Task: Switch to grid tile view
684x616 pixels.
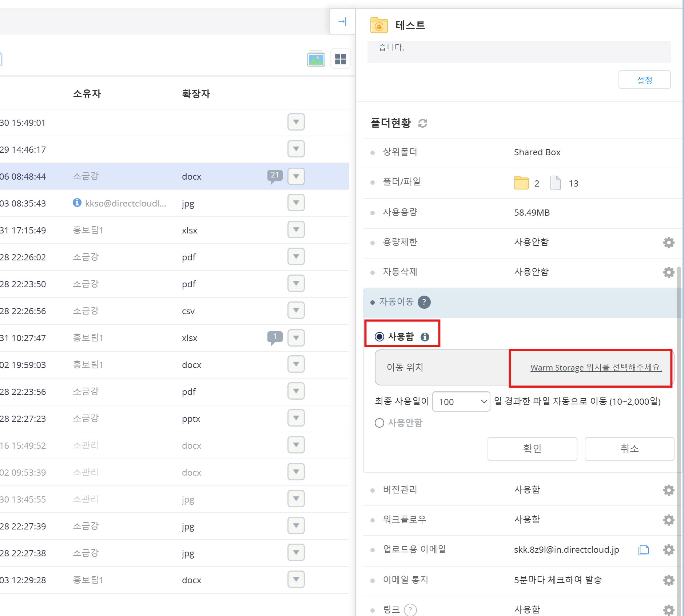Action: pyautogui.click(x=340, y=59)
